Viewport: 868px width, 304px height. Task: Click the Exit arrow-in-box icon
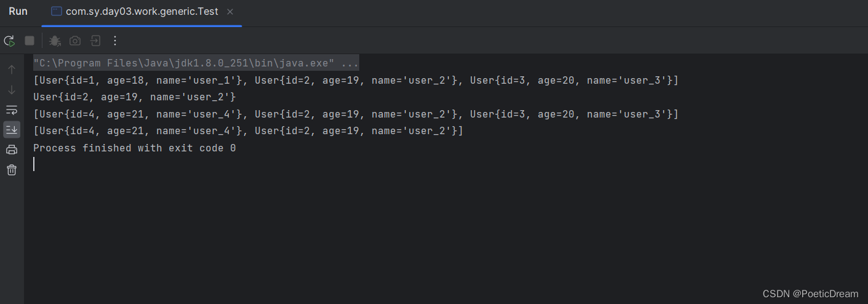coord(95,41)
